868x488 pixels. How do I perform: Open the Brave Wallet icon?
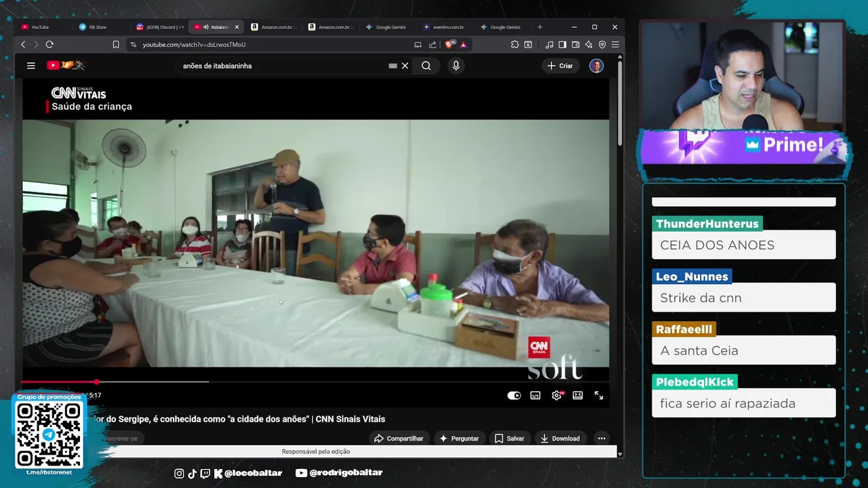coord(576,45)
